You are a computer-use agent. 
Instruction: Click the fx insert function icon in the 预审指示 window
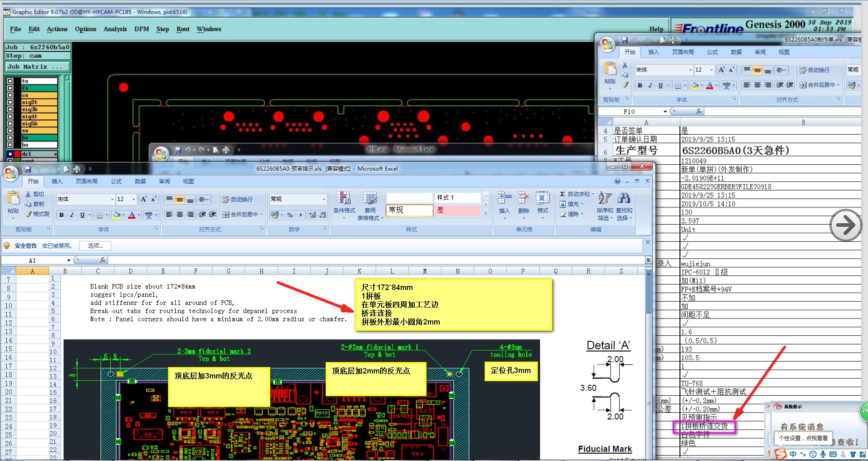103,260
